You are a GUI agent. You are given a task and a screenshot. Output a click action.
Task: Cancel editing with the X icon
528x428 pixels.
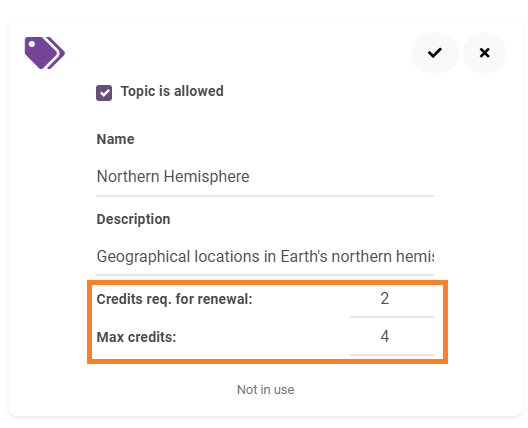484,53
